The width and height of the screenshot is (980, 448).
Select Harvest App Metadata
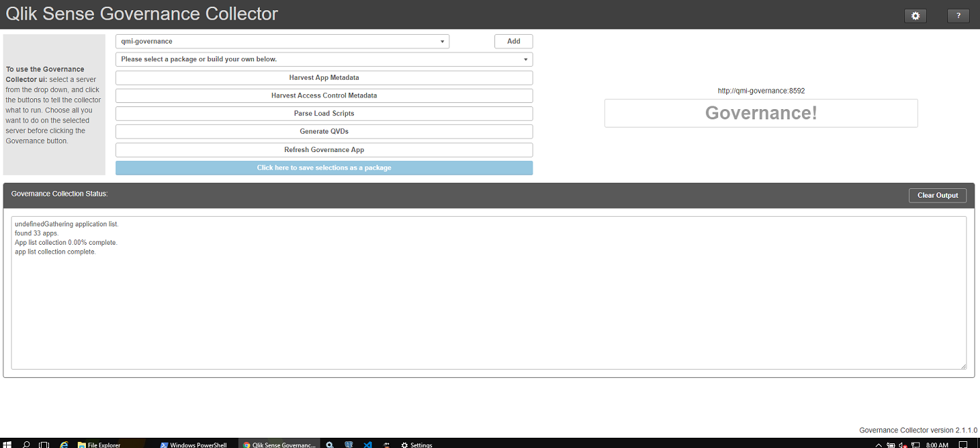324,78
